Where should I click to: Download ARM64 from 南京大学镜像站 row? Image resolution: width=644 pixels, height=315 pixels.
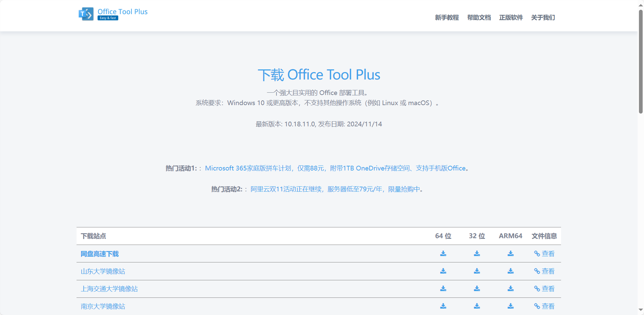[510, 306]
